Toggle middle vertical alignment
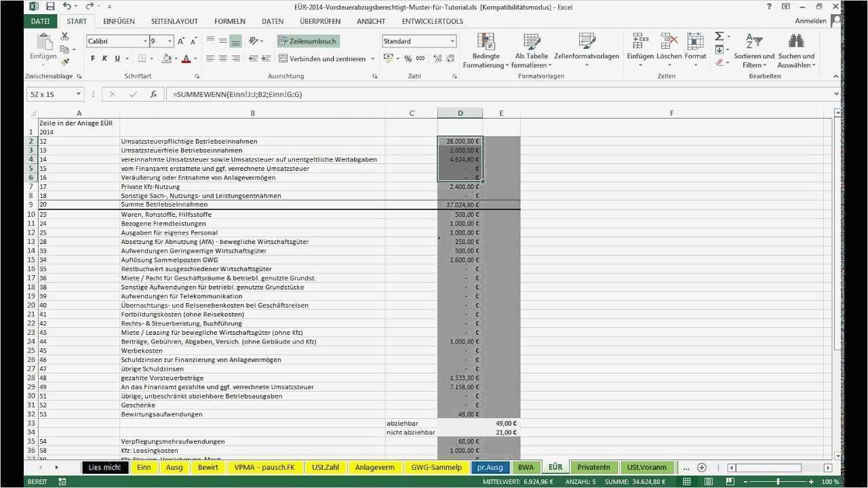 click(x=223, y=41)
